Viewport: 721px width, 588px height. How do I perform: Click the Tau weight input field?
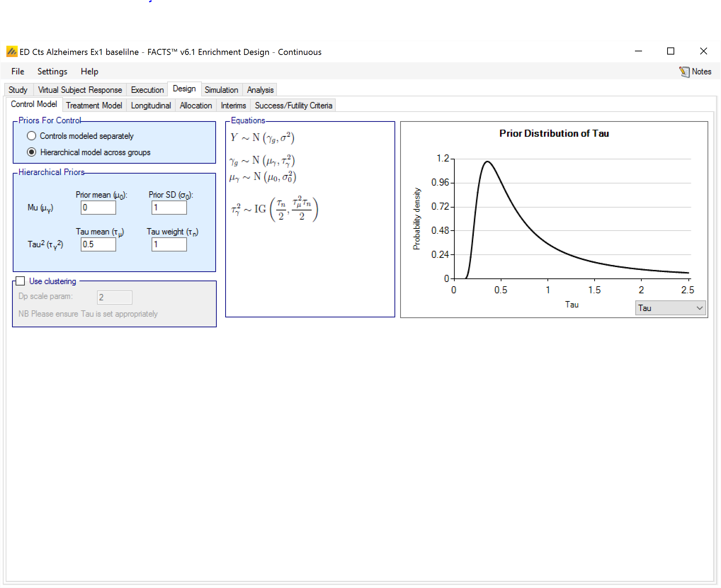click(169, 244)
